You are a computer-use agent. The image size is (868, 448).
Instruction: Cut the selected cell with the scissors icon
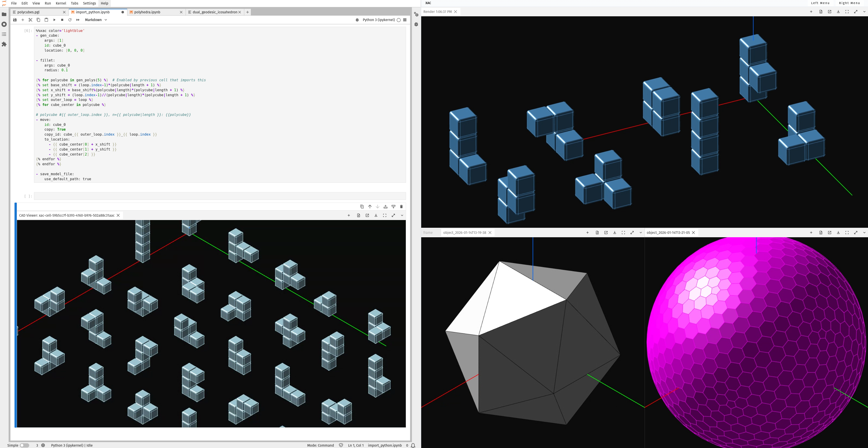pyautogui.click(x=30, y=20)
